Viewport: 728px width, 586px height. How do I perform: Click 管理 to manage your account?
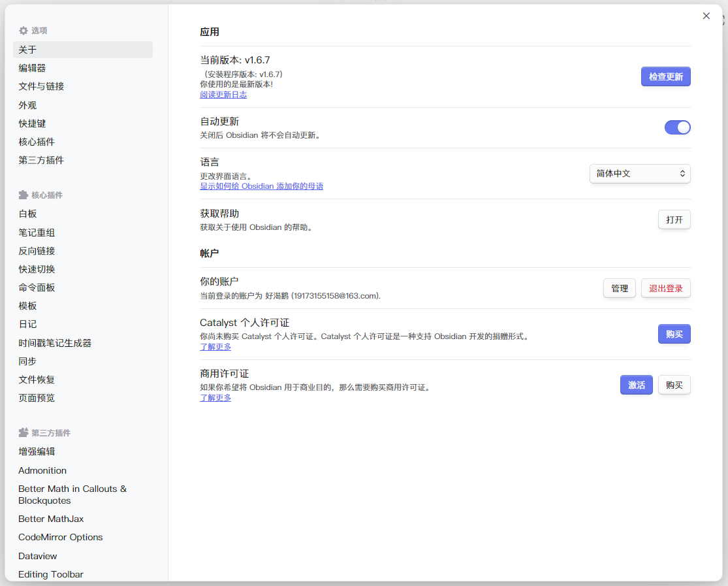[619, 289]
